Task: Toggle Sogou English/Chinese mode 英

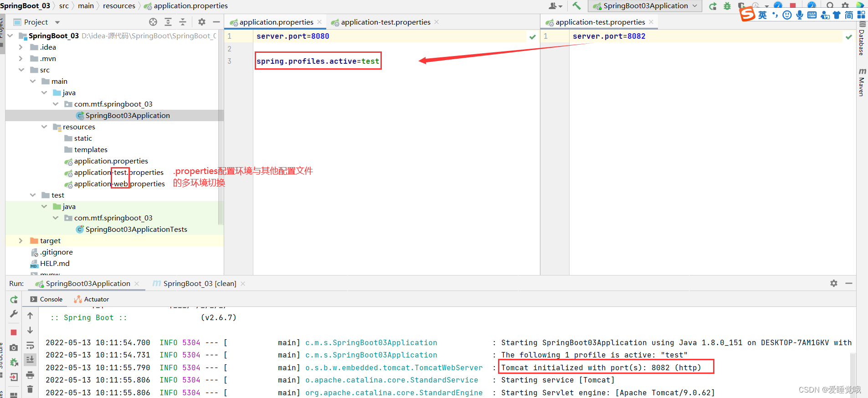Action: 762,15
